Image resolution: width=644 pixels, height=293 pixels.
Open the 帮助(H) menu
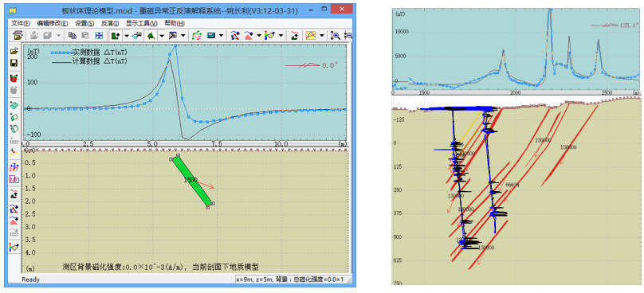pyautogui.click(x=174, y=23)
